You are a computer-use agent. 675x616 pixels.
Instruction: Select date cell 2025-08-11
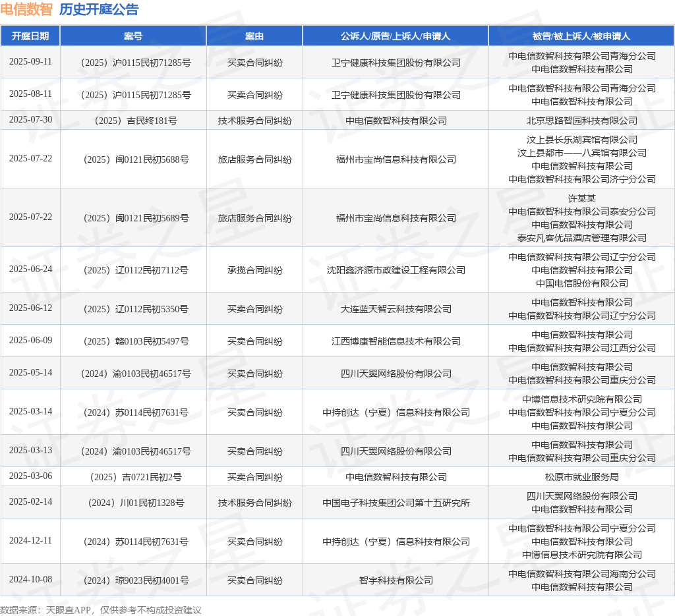coord(30,94)
